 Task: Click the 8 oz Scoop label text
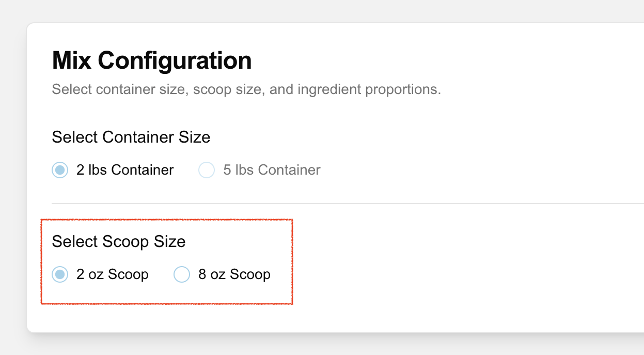click(233, 274)
